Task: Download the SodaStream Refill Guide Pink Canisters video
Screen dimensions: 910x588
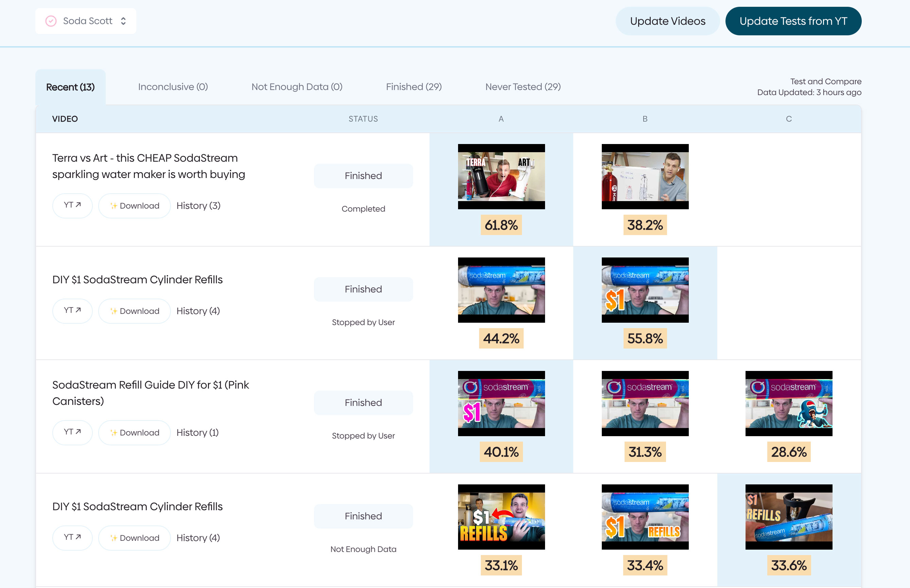Action: click(134, 432)
